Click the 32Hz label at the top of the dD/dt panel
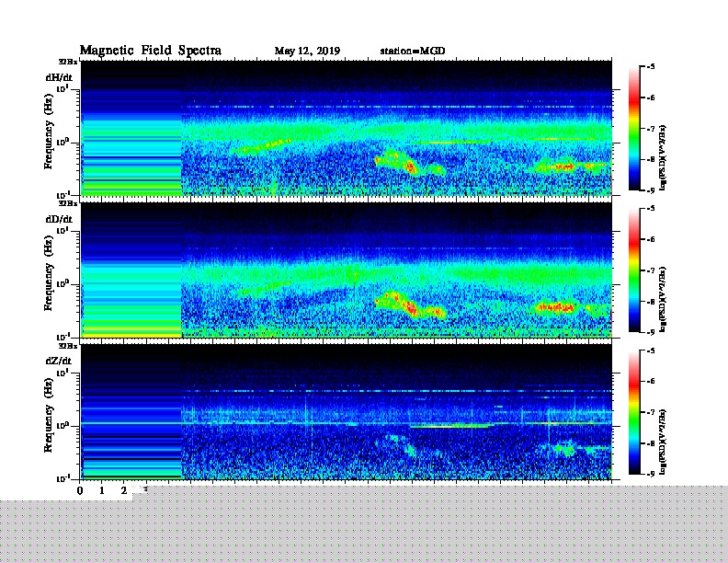Image resolution: width=728 pixels, height=563 pixels. [x=68, y=203]
